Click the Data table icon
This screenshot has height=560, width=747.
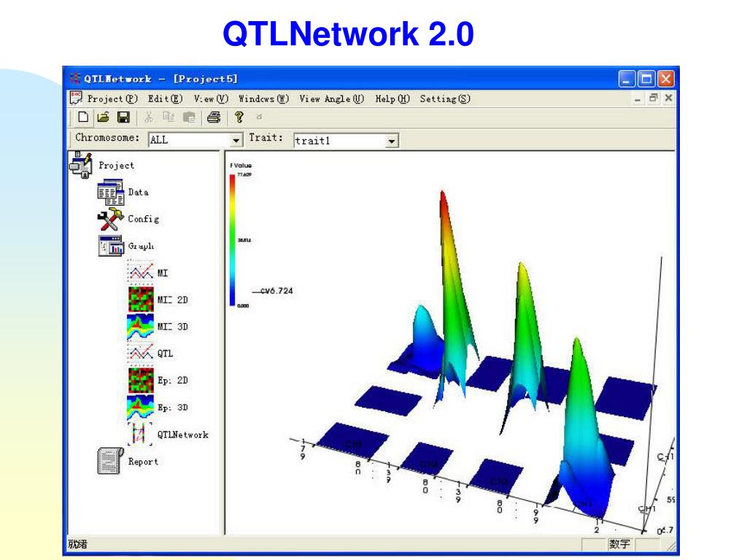[111, 192]
